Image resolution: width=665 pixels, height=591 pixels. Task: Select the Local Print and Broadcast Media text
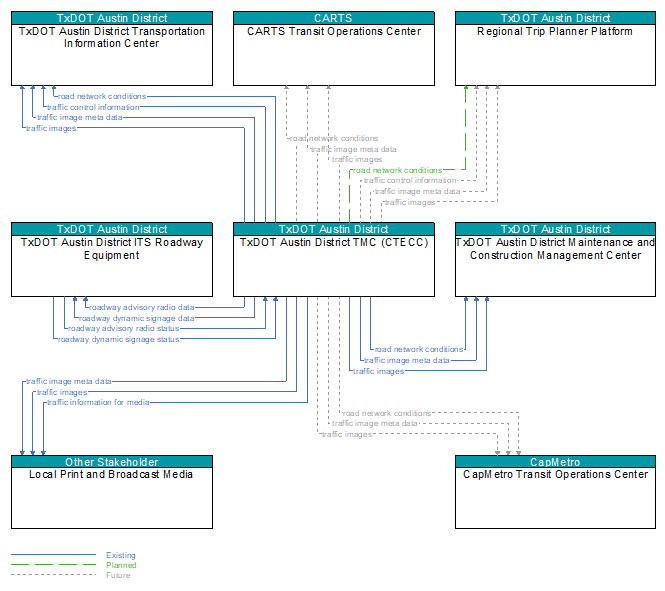(111, 474)
